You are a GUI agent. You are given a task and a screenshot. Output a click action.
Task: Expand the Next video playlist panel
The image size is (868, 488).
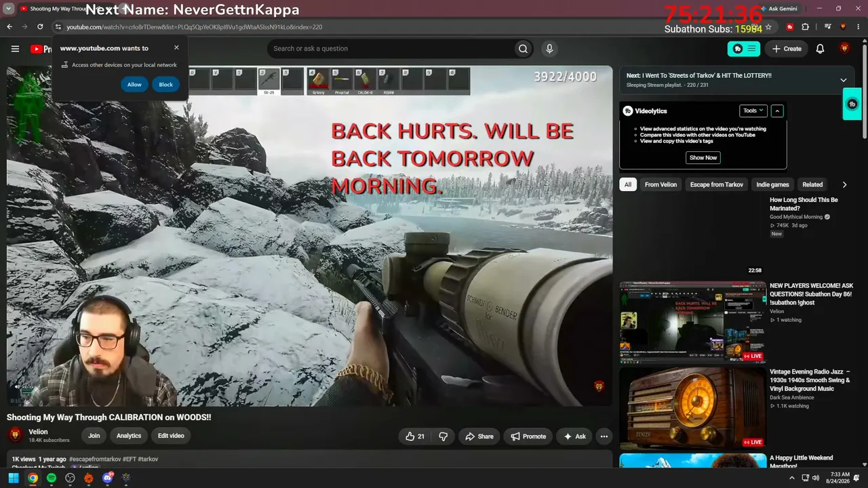pyautogui.click(x=843, y=80)
